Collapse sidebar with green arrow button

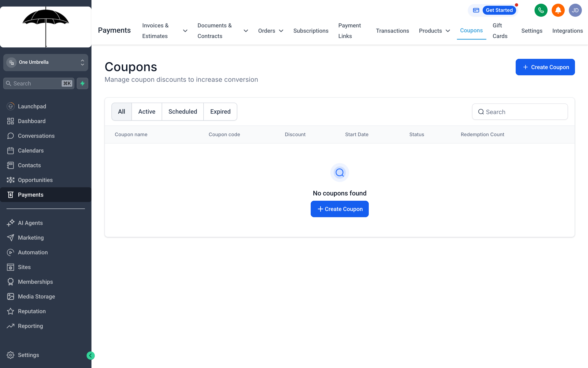[x=91, y=356]
